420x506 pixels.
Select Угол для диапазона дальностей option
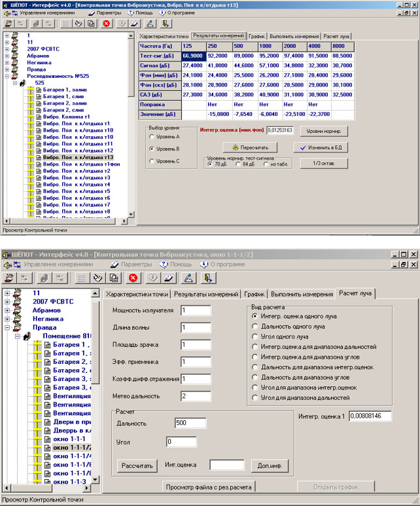pos(255,397)
